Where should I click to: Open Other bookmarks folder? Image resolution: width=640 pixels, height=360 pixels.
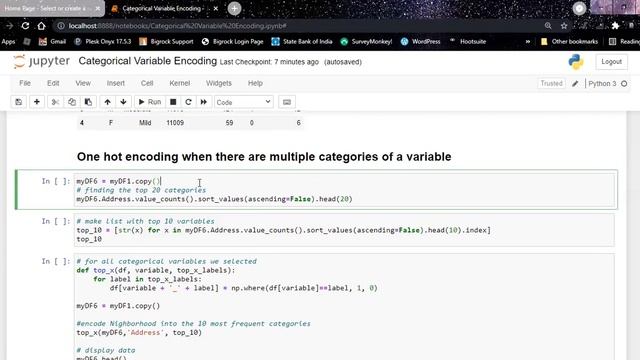569,42
